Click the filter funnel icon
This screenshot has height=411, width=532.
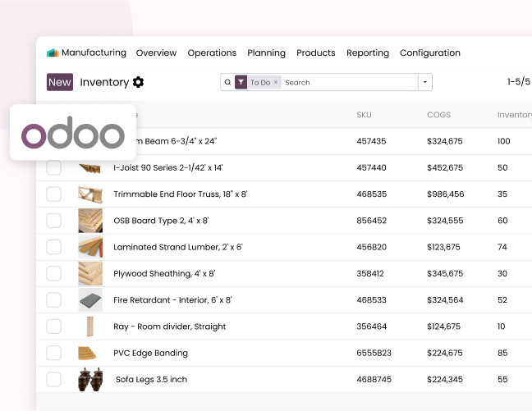[241, 82]
